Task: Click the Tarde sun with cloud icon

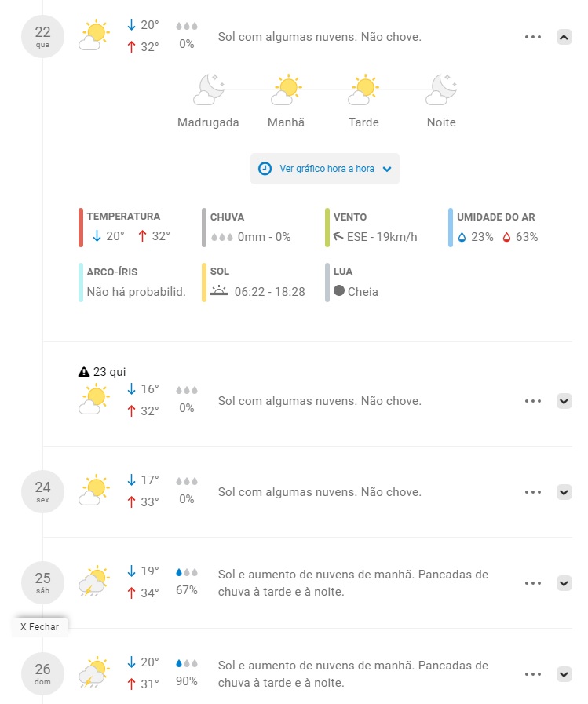Action: (x=363, y=89)
